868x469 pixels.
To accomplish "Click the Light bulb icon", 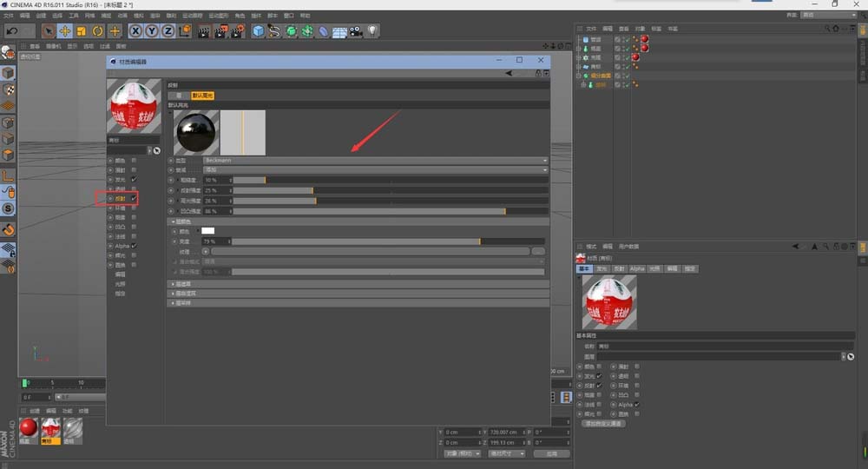I will pyautogui.click(x=372, y=30).
